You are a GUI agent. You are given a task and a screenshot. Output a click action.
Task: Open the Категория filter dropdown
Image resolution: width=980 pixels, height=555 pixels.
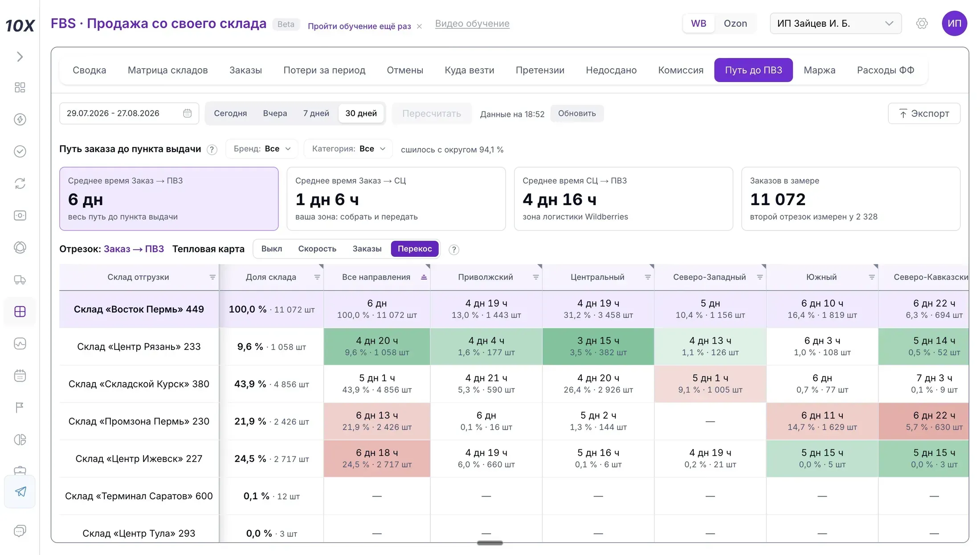348,149
